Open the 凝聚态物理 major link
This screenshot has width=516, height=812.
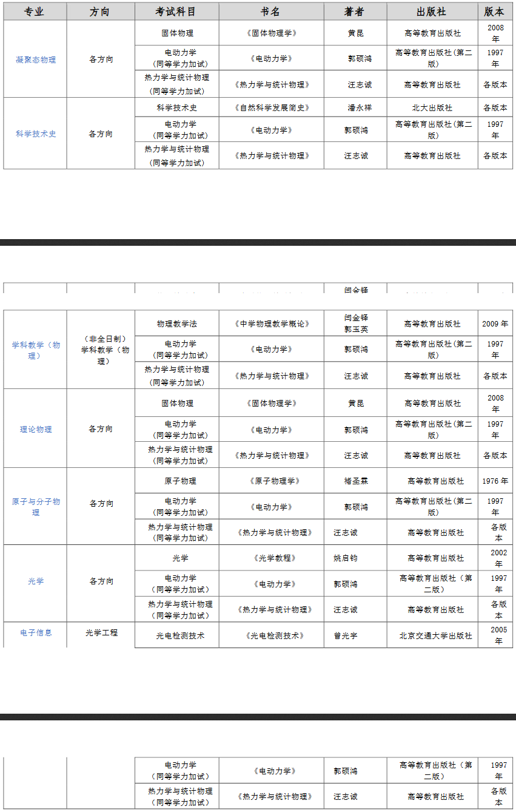coord(36,59)
